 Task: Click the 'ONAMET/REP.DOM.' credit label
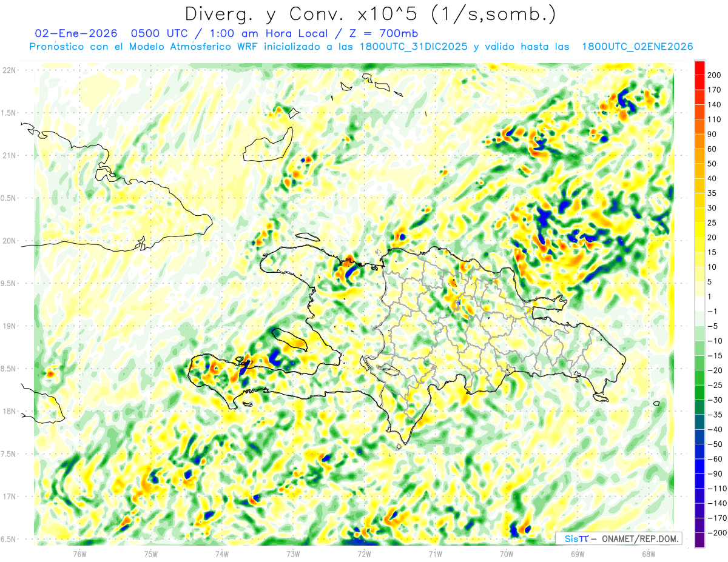pos(639,538)
